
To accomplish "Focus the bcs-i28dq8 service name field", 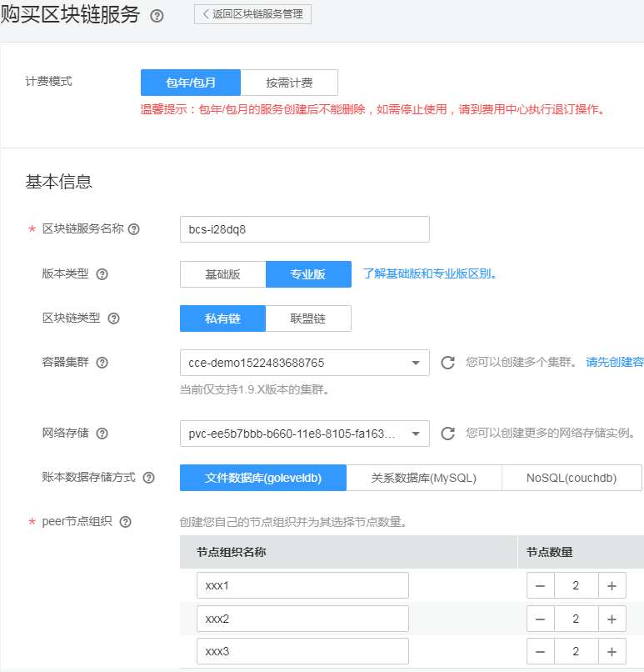I will [304, 229].
